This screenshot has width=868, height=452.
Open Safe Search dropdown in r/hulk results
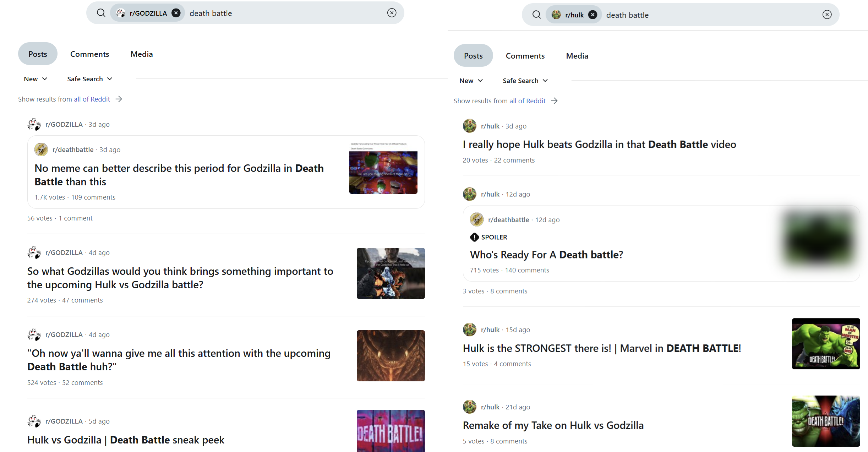[525, 81]
